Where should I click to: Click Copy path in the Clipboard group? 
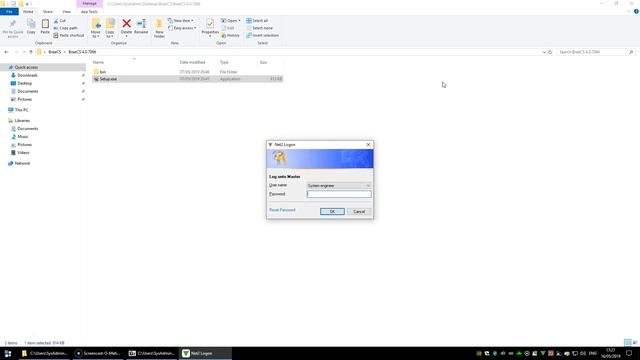[x=65, y=28]
